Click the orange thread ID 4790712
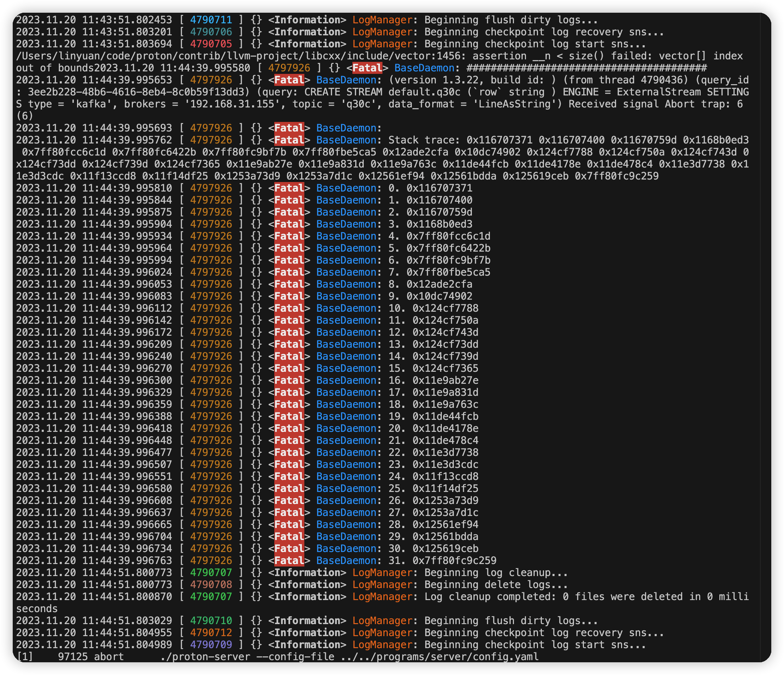This screenshot has width=784, height=675. [211, 633]
